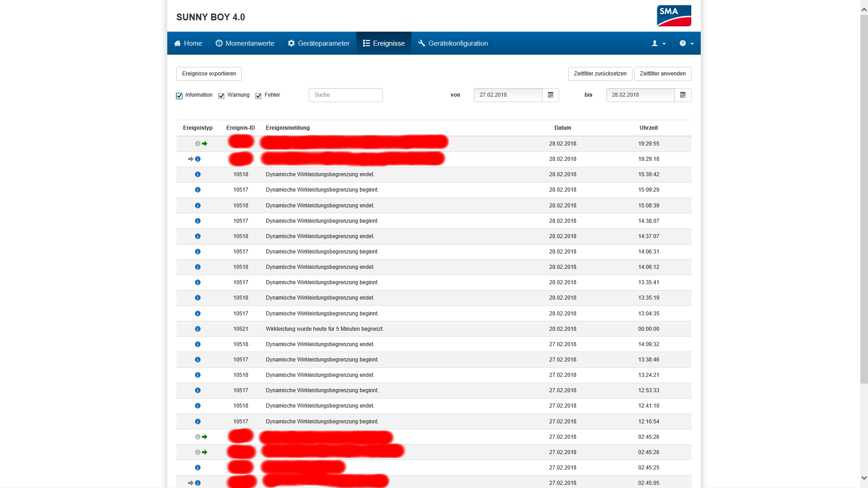Click the Suche search field
Image resolution: width=868 pixels, height=488 pixels.
click(345, 95)
